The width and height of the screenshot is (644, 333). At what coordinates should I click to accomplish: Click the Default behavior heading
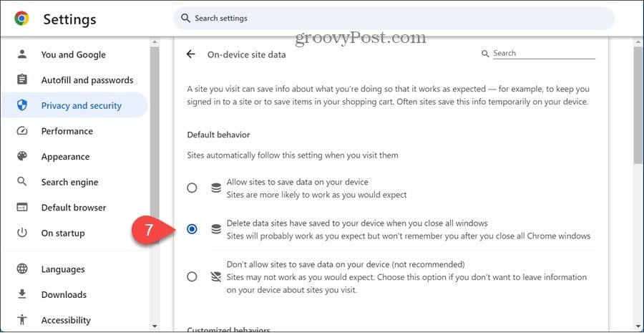point(218,135)
